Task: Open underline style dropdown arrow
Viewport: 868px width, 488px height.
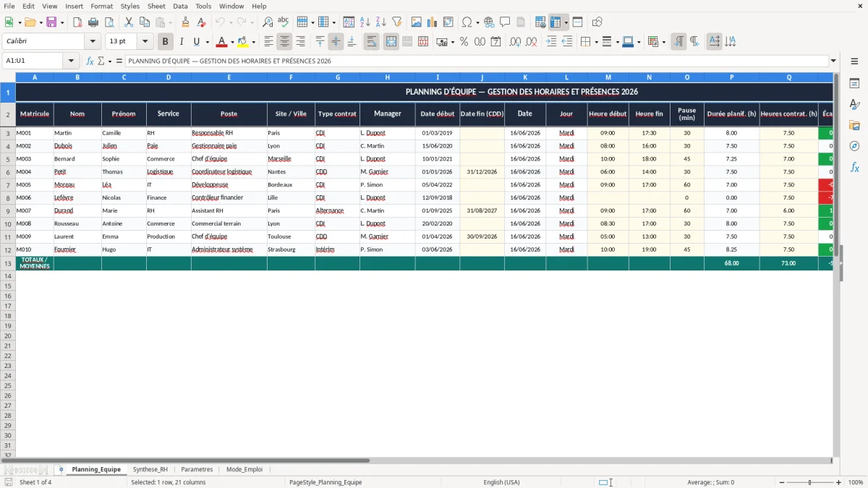Action: [x=207, y=42]
